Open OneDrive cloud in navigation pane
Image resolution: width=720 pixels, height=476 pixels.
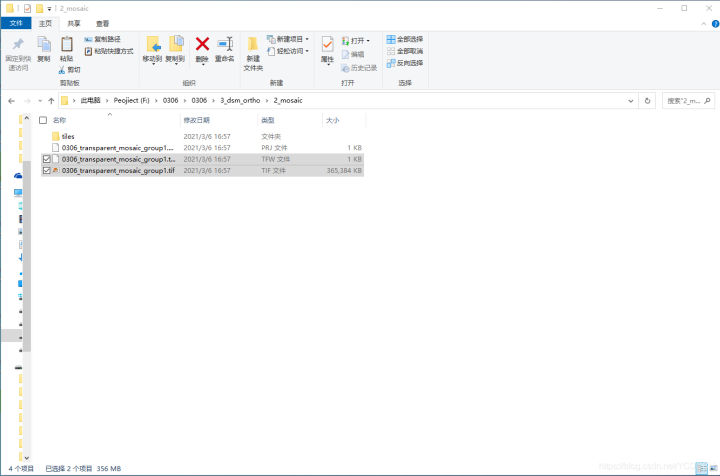[18, 175]
